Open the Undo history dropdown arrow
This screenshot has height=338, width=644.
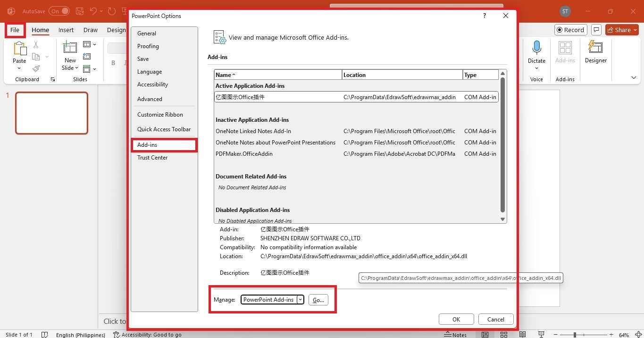pyautogui.click(x=101, y=11)
